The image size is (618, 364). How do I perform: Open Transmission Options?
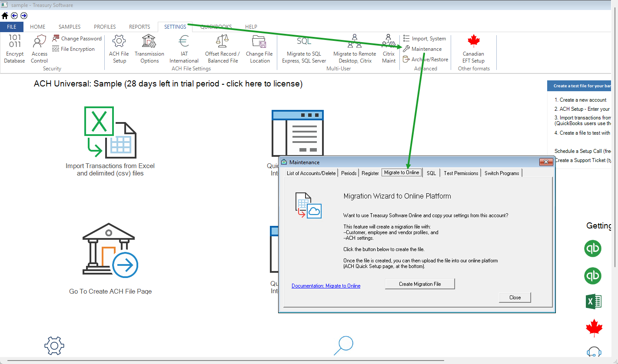[149, 49]
